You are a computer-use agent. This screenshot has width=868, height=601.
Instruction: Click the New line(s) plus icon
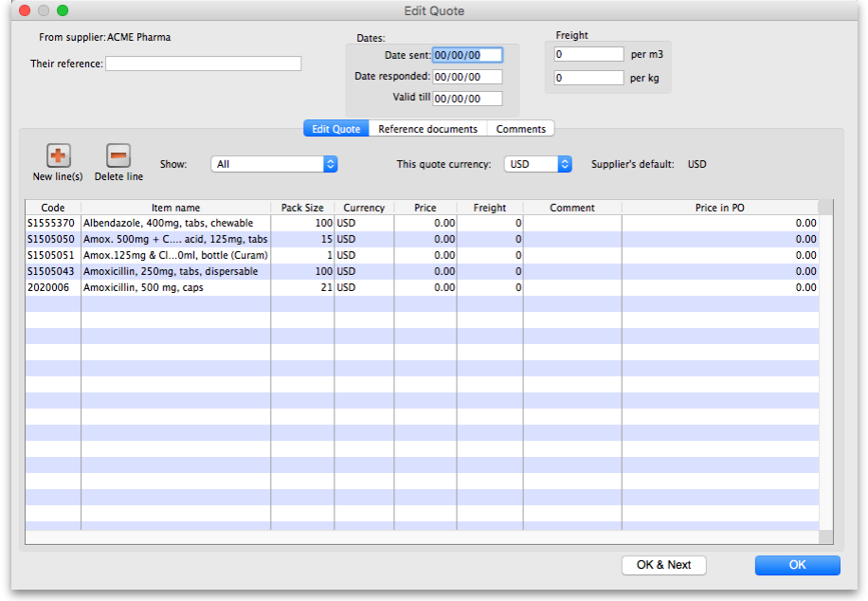pos(58,156)
